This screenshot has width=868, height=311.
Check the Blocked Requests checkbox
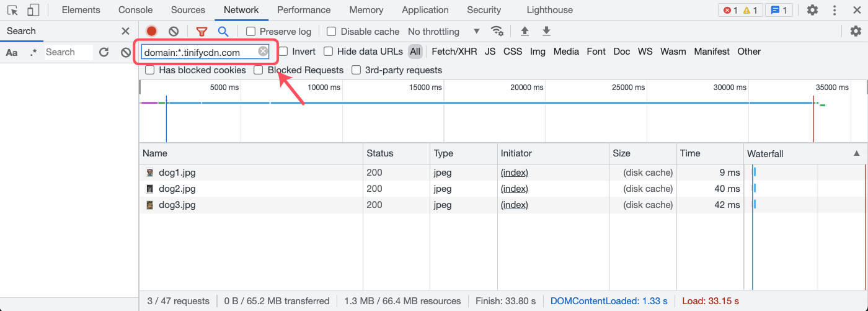point(258,70)
